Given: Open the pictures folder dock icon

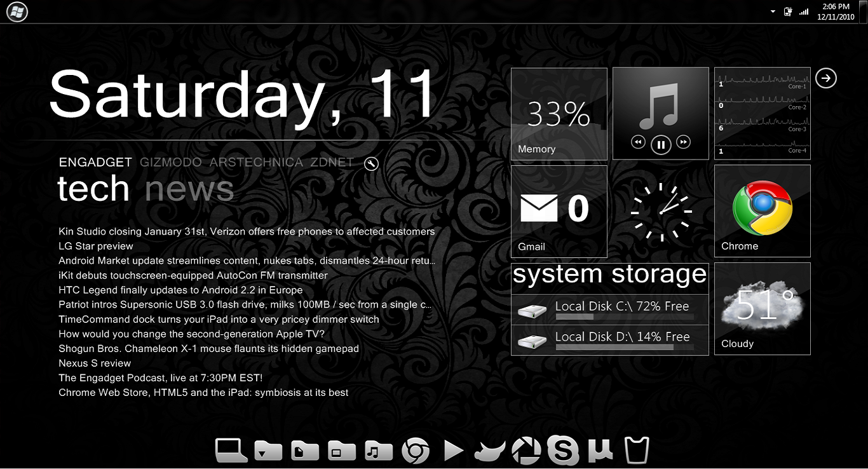Looking at the screenshot, I should 342,451.
